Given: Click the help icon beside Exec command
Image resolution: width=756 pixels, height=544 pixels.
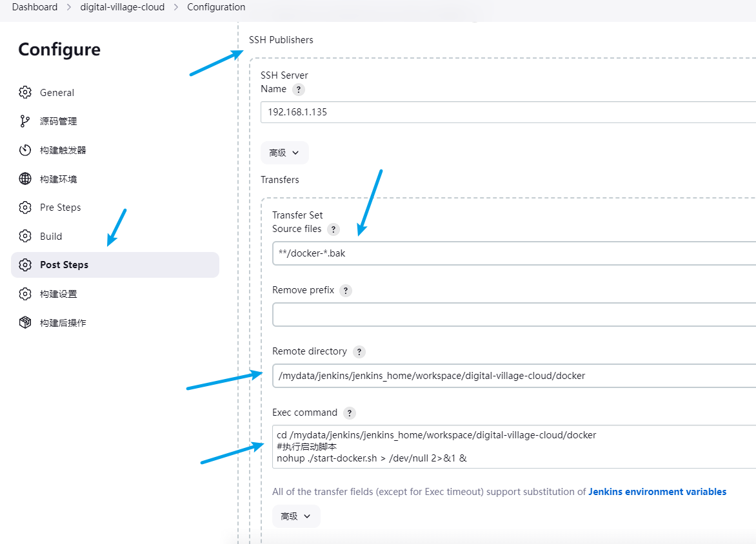Looking at the screenshot, I should (x=350, y=413).
